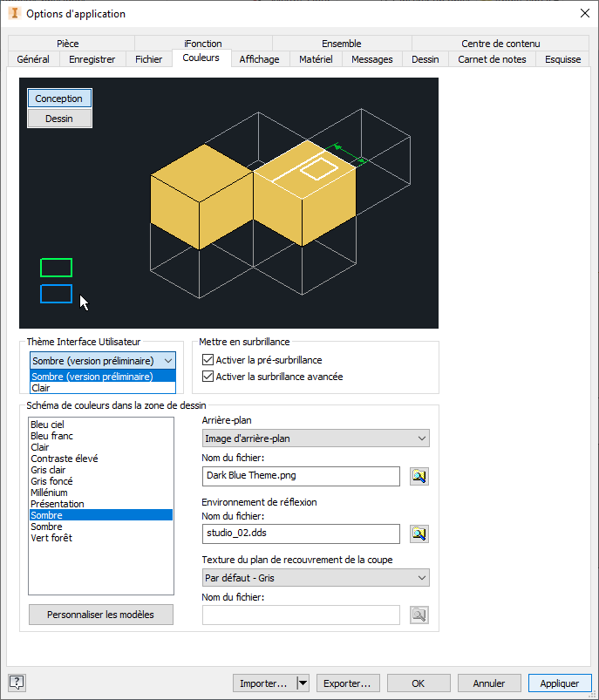Confirm with the OK button
This screenshot has height=700, width=599.
tap(419, 683)
